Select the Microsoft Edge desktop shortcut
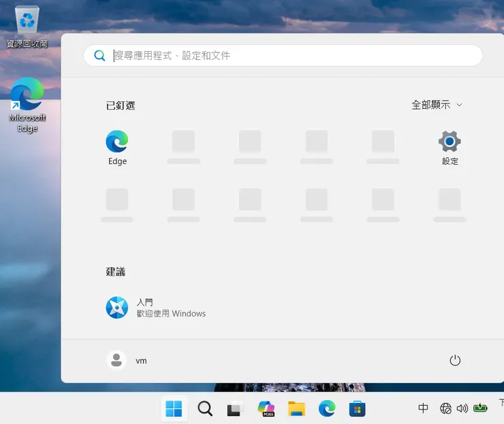 tap(27, 105)
